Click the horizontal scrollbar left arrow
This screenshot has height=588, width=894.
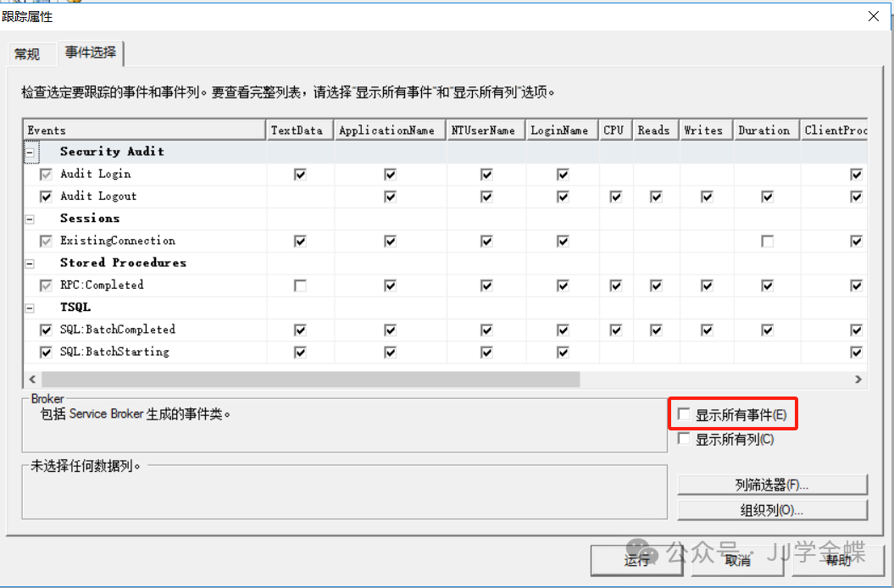click(32, 380)
